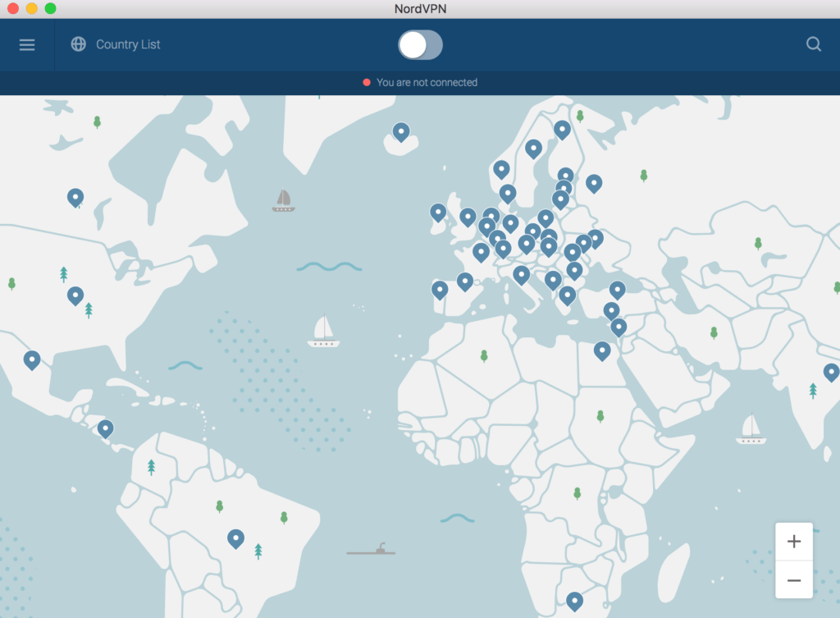Zoom in the map with plus button
840x618 pixels.
pyautogui.click(x=794, y=542)
